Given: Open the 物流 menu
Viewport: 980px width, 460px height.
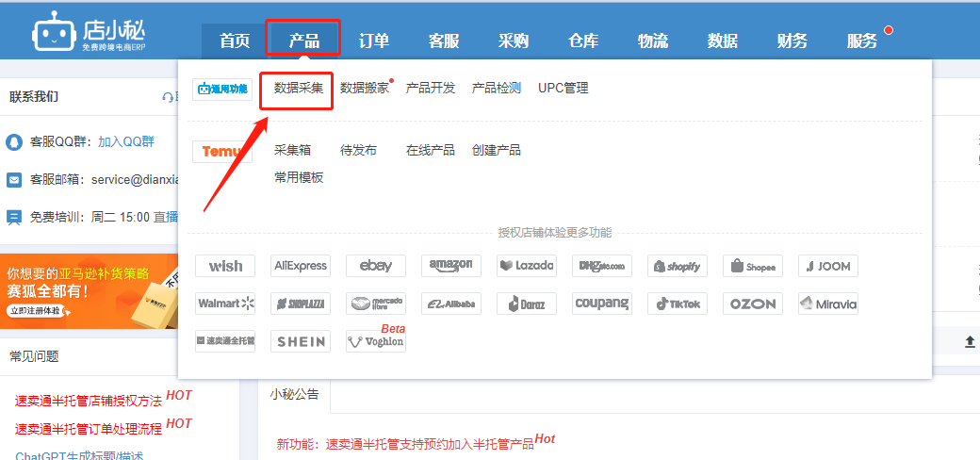Looking at the screenshot, I should point(652,41).
